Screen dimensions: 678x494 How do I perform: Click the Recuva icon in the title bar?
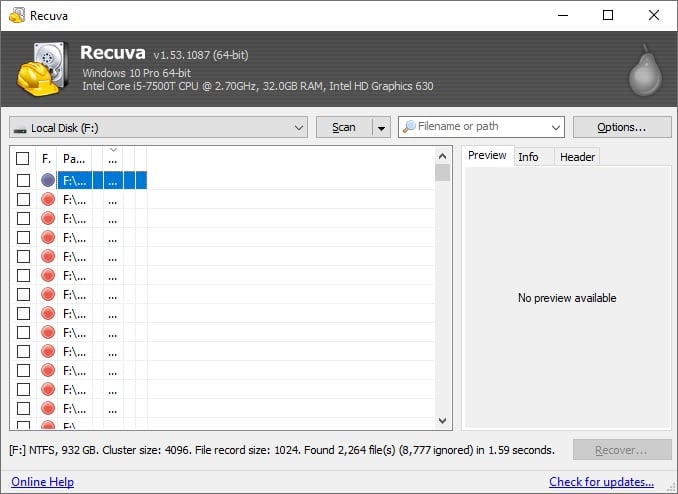[x=17, y=16]
